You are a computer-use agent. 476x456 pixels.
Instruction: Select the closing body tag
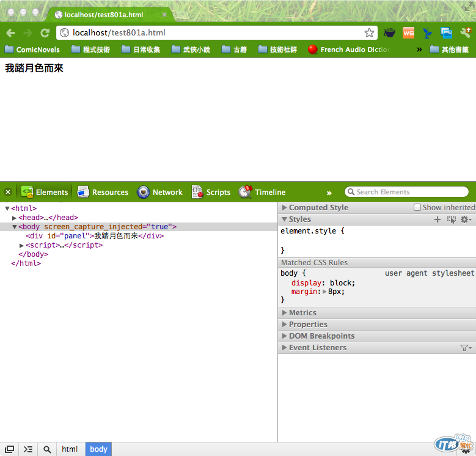pyautogui.click(x=34, y=254)
